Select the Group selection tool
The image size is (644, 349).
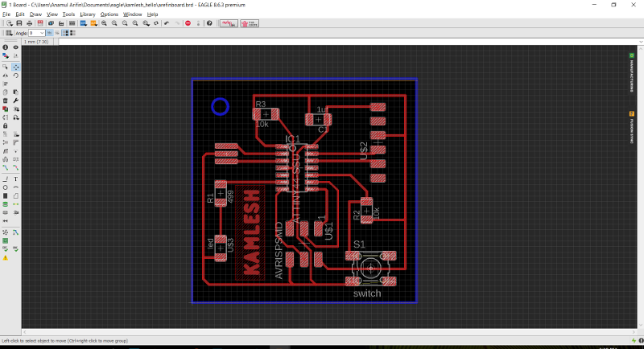coord(6,67)
